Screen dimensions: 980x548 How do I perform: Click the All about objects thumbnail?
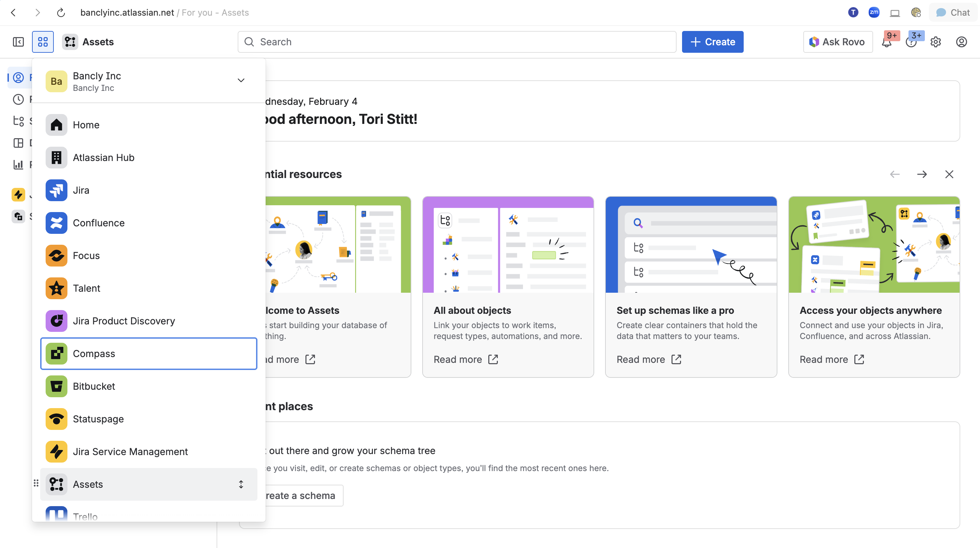click(x=508, y=244)
